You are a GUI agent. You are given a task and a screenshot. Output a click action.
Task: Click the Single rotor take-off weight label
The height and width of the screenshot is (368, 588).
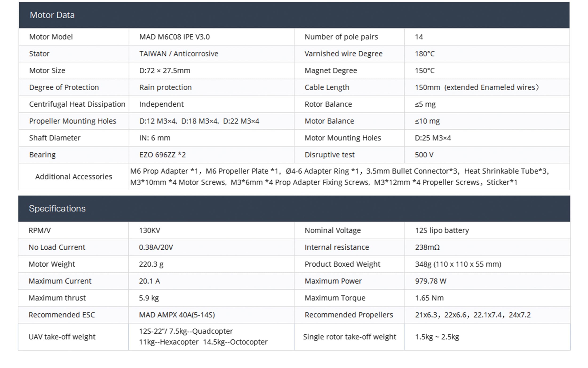point(349,337)
